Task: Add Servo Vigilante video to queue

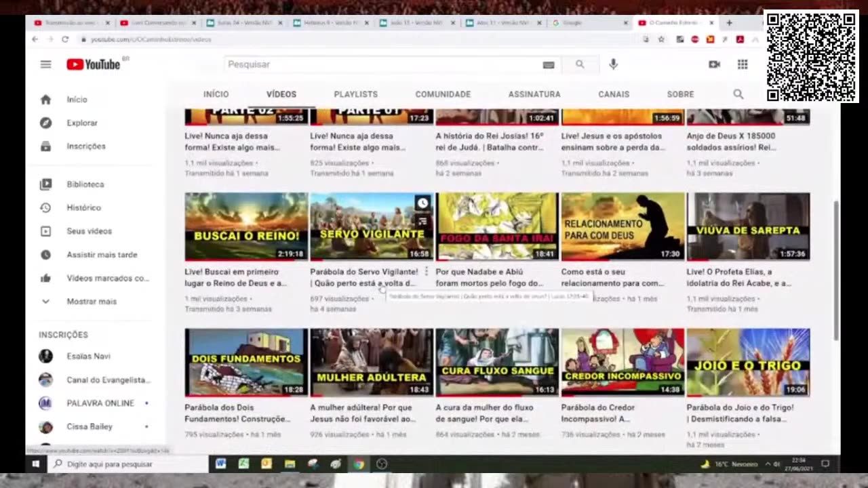Action: 422,220
